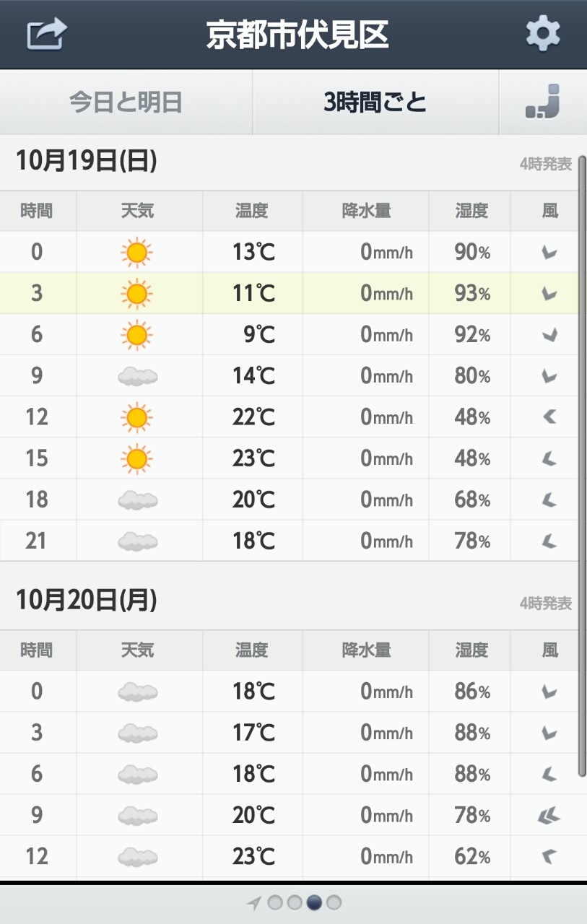Select the last page indicator dot
This screenshot has width=587, height=924.
[334, 903]
